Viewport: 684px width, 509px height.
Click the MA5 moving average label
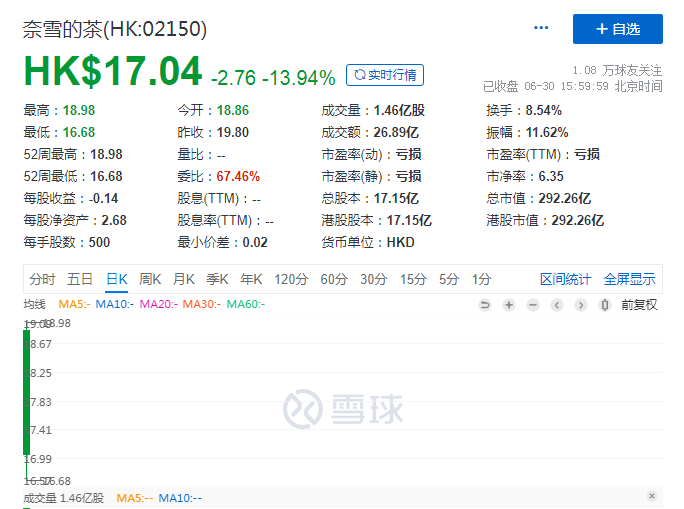74,304
